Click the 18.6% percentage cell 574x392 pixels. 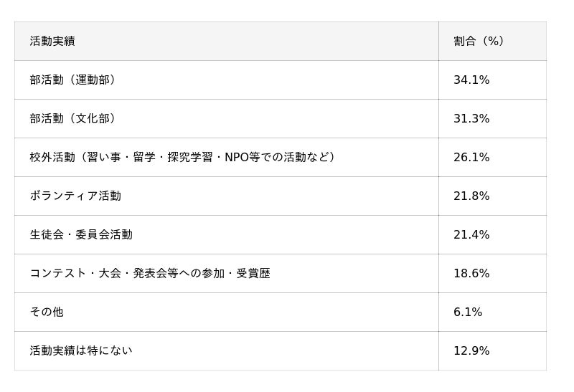[x=471, y=274]
